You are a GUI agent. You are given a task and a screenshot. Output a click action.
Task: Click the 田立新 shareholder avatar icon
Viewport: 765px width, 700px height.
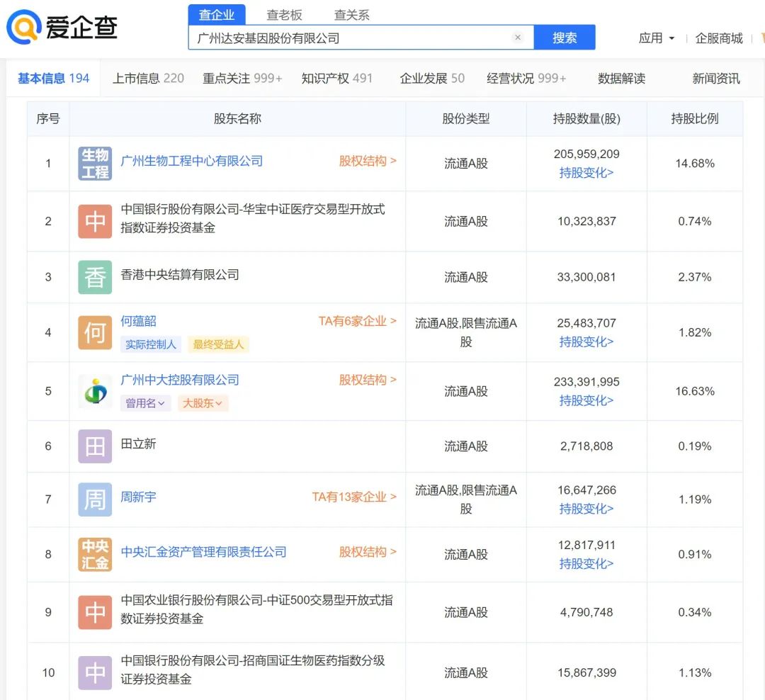95,446
